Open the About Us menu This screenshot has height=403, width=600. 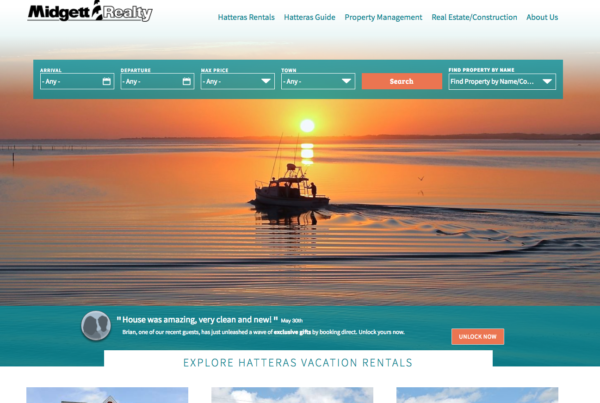point(542,17)
